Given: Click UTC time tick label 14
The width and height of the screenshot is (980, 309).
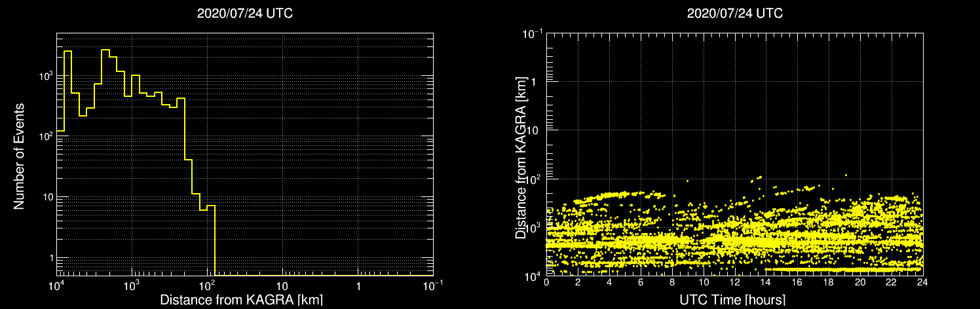Looking at the screenshot, I should 766,282.
